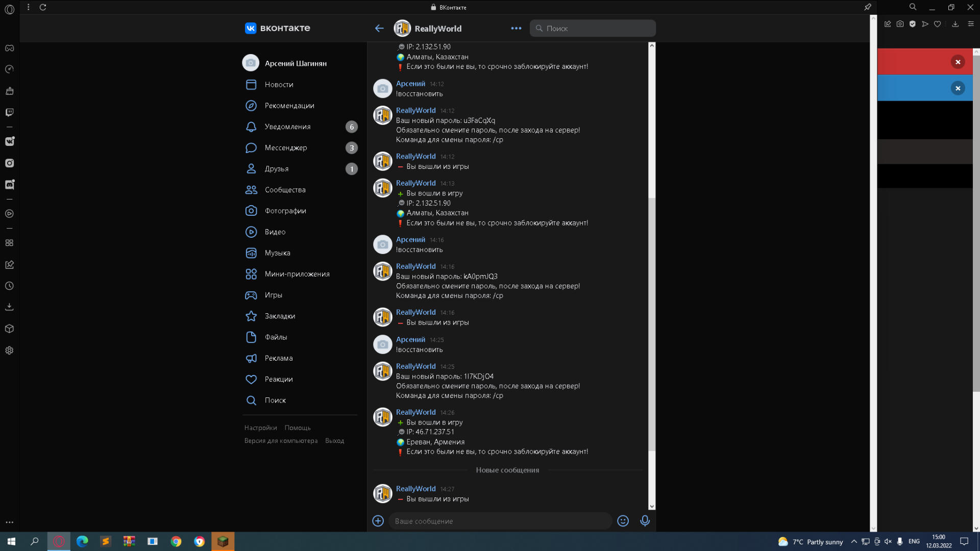Open sidebar setup three-dots at bottom

(x=9, y=522)
